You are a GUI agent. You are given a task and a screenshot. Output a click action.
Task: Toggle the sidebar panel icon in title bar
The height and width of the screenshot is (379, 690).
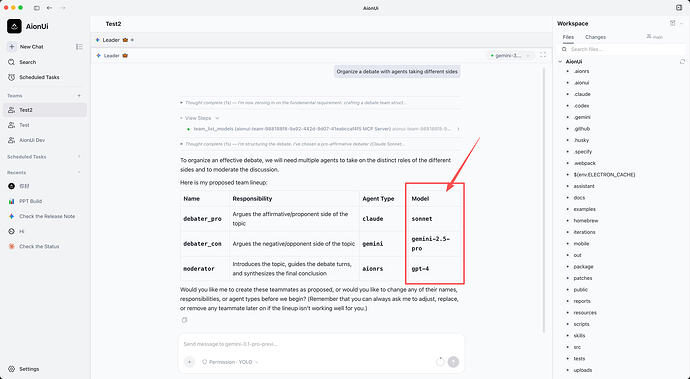point(37,8)
